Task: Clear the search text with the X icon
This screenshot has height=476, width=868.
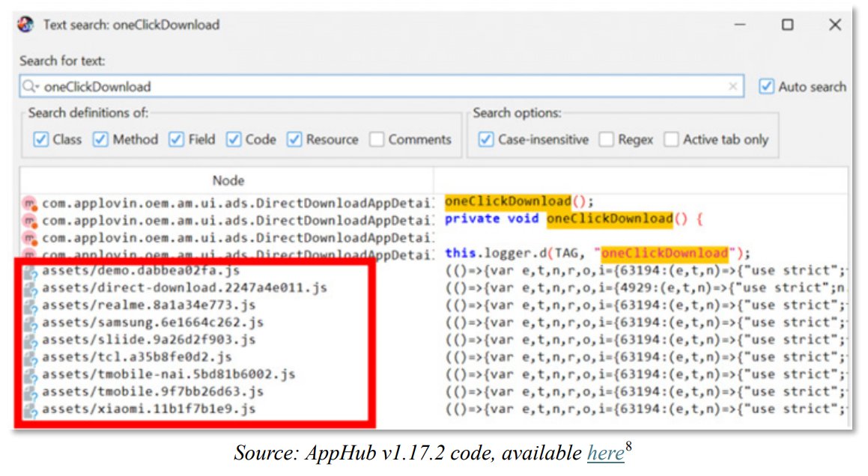Action: (732, 86)
